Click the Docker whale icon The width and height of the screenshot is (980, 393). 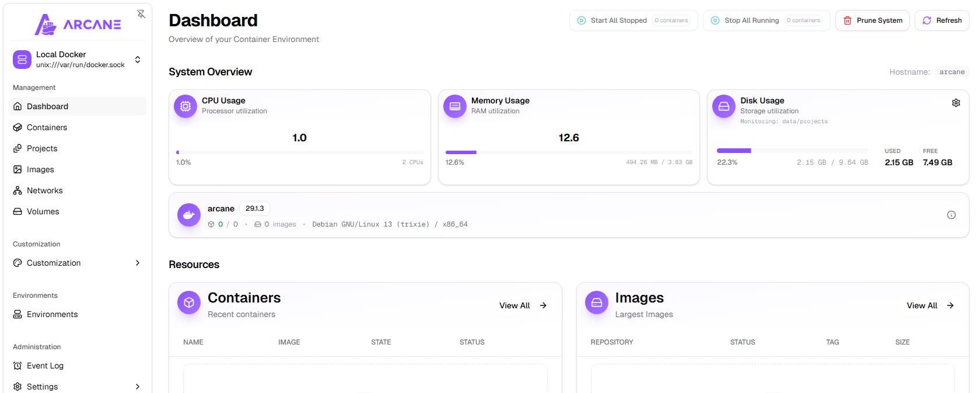(189, 215)
